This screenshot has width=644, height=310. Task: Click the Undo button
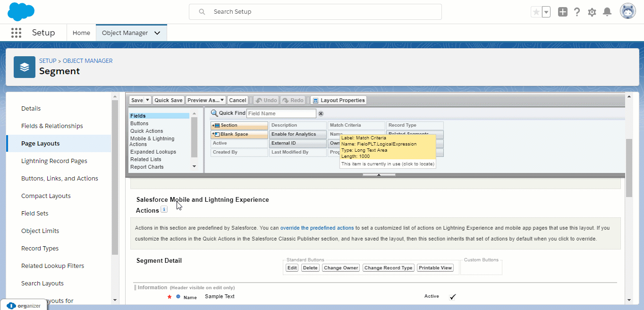[x=266, y=100]
